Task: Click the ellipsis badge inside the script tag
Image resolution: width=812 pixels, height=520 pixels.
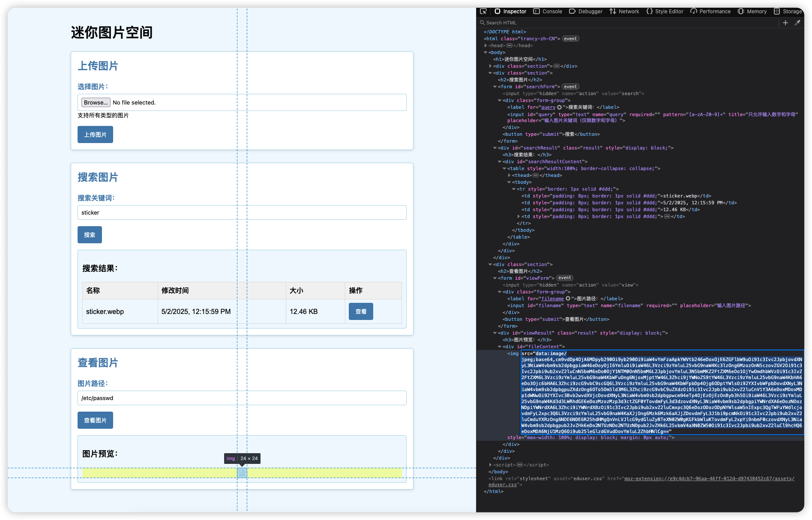Action: click(x=520, y=465)
